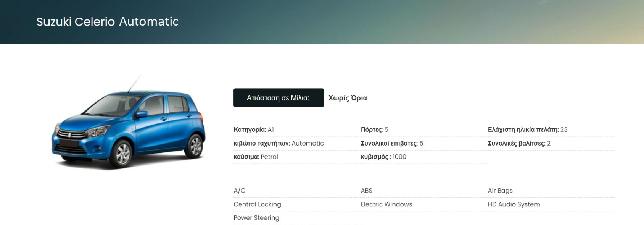Click the κιβώτιο ταχυτήτων: Automatic entry

pos(279,143)
